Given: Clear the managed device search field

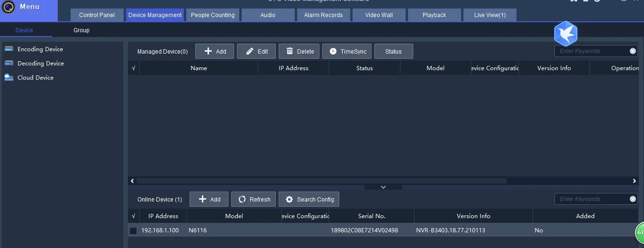Looking at the screenshot, I should coord(633,51).
